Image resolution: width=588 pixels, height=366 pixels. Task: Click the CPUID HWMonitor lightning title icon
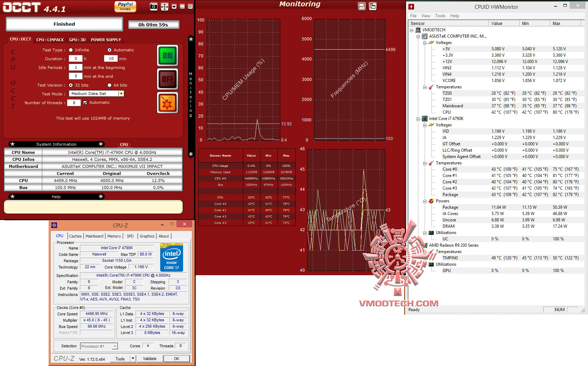(411, 7)
